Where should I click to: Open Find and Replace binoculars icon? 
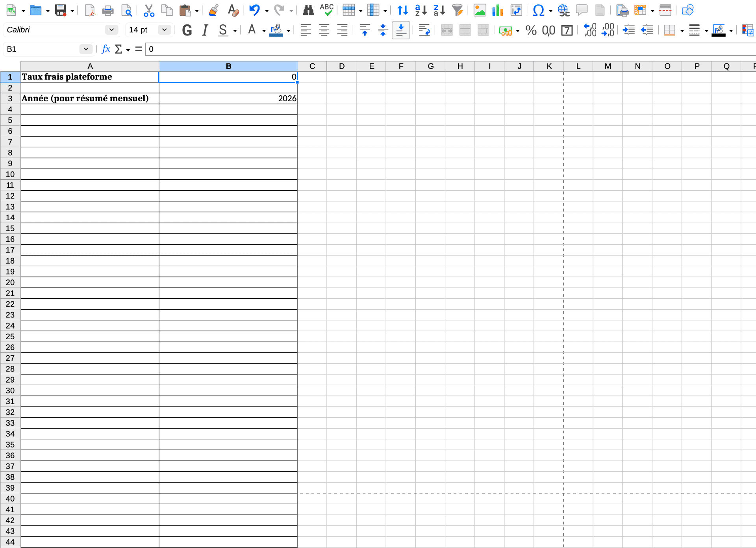click(x=308, y=10)
